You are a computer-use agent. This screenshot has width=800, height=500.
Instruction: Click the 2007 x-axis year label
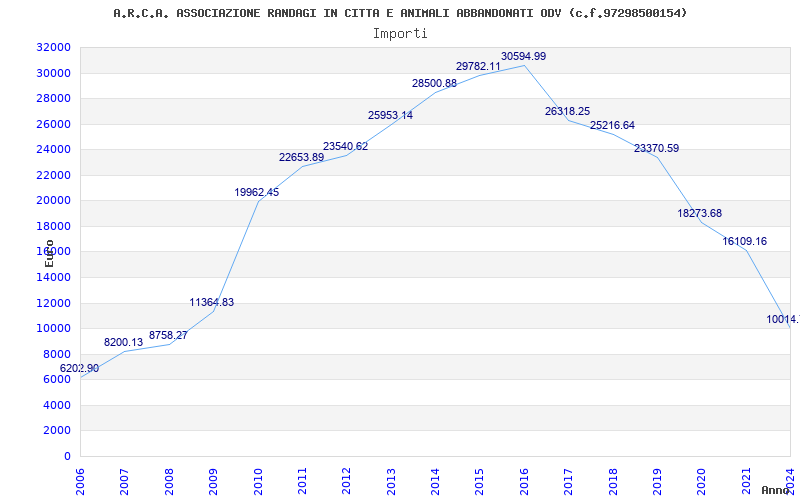125,482
